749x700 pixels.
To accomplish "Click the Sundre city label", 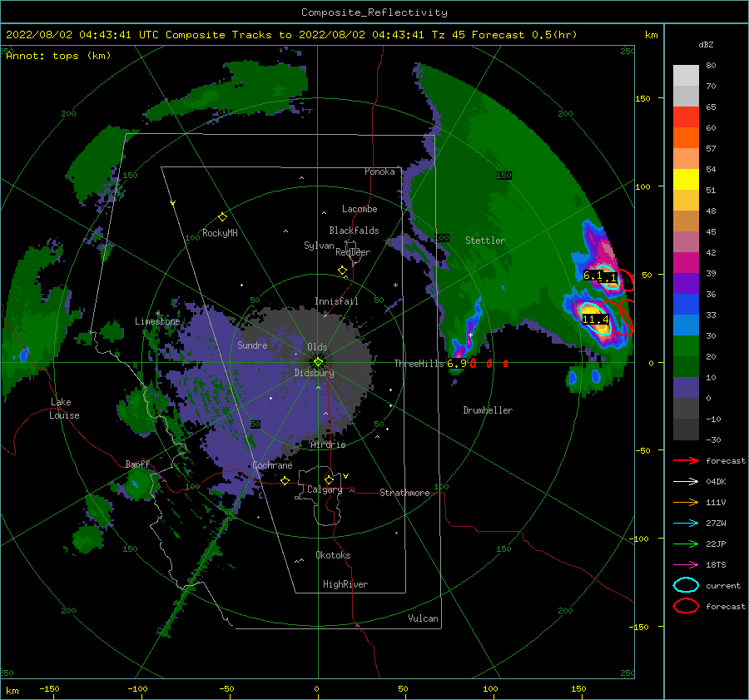I will tap(252, 345).
